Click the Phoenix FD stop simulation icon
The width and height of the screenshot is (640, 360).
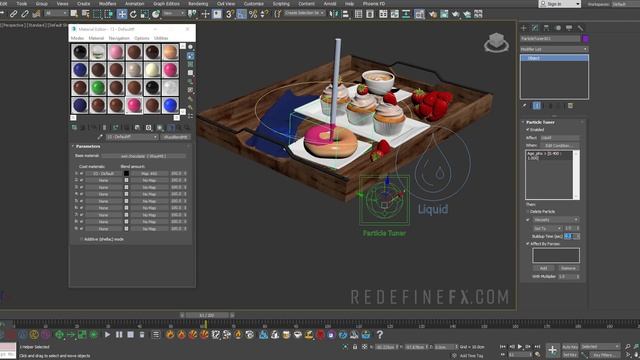click(130, 335)
